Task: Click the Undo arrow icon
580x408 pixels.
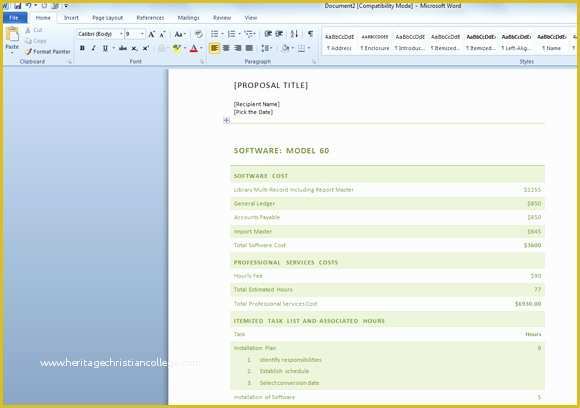Action: [28, 6]
